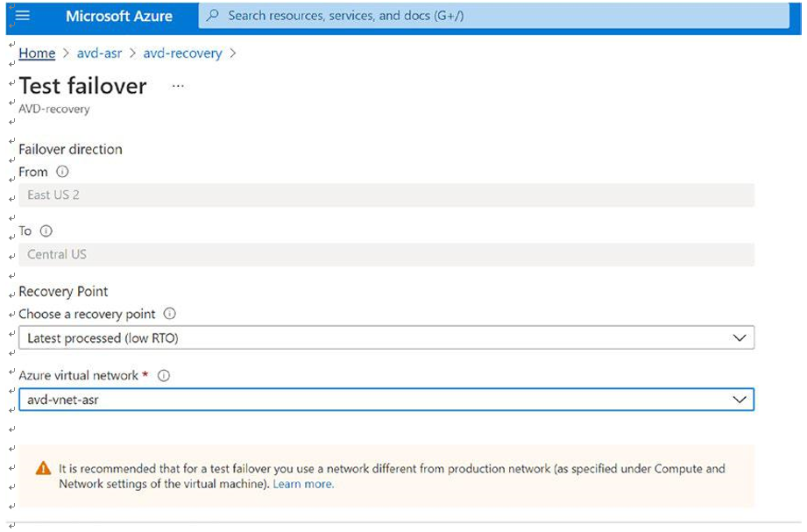The width and height of the screenshot is (807, 532).
Task: Expand the Azure virtual network chevron
Action: 740,400
